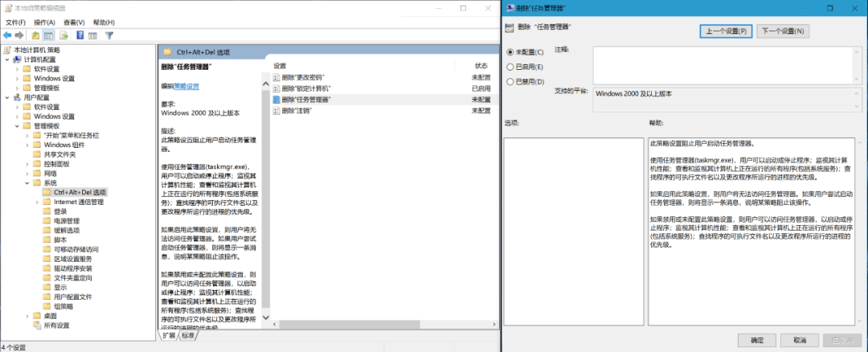Click the folder icon next to 共享文件夹
The height and width of the screenshot is (352, 868).
coord(37,154)
